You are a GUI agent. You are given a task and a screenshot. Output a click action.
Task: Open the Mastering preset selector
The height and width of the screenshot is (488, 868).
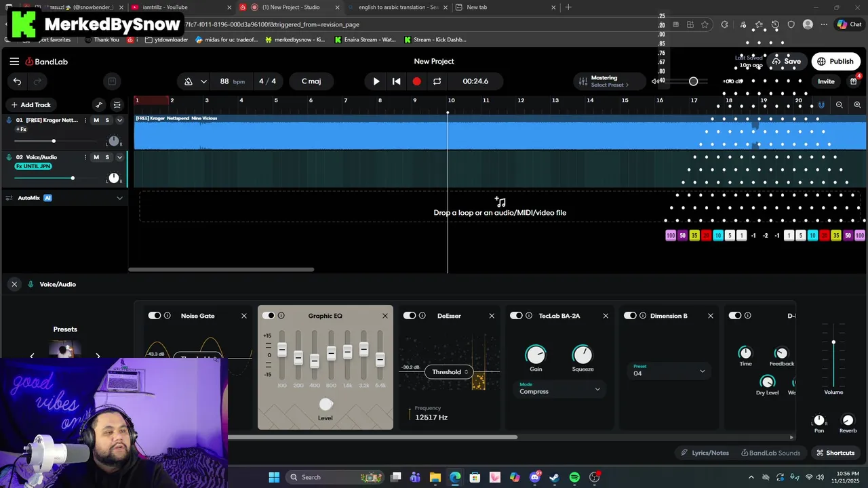[610, 81]
